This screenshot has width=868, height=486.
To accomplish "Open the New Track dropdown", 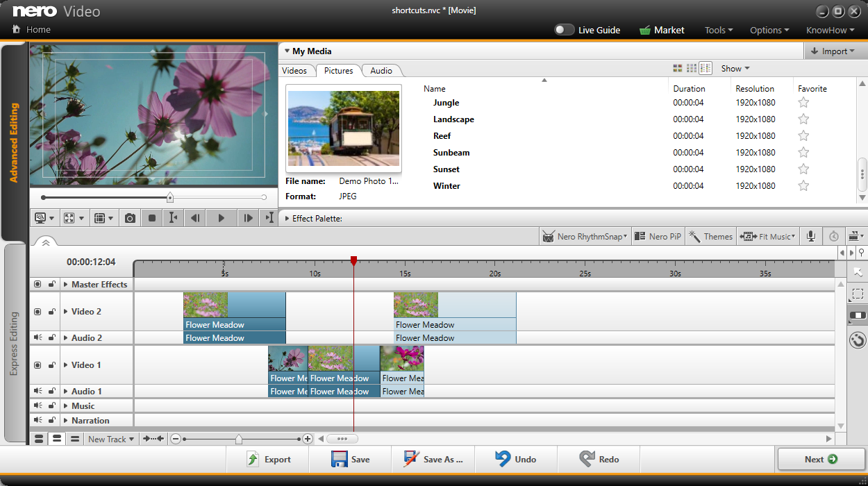I will tap(110, 439).
